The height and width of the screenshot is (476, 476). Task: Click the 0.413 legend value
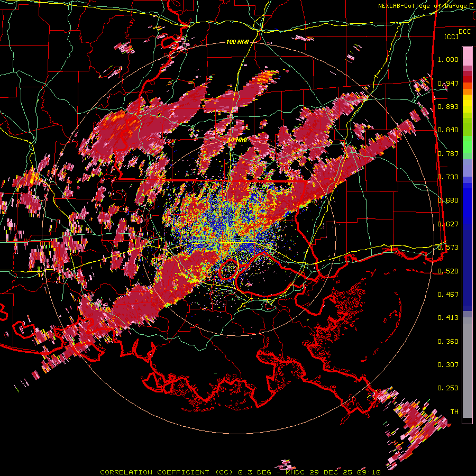click(x=448, y=318)
